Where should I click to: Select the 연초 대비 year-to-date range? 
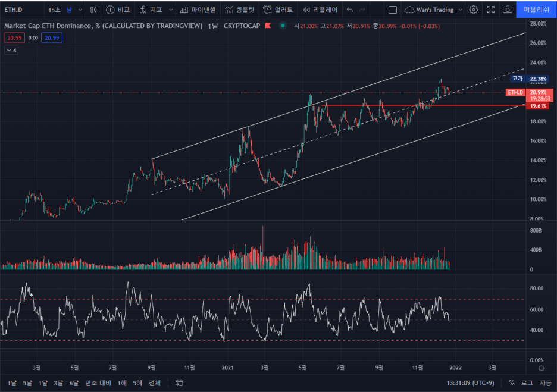[98, 383]
